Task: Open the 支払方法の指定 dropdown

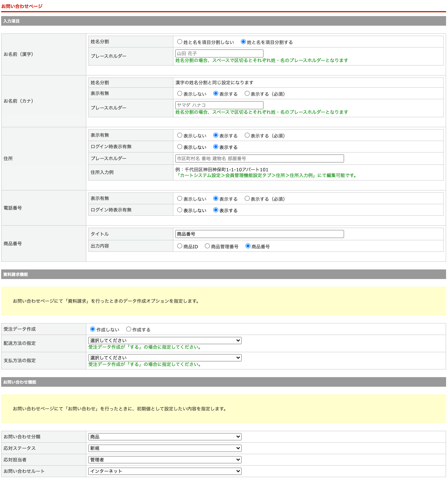Action: (x=165, y=358)
